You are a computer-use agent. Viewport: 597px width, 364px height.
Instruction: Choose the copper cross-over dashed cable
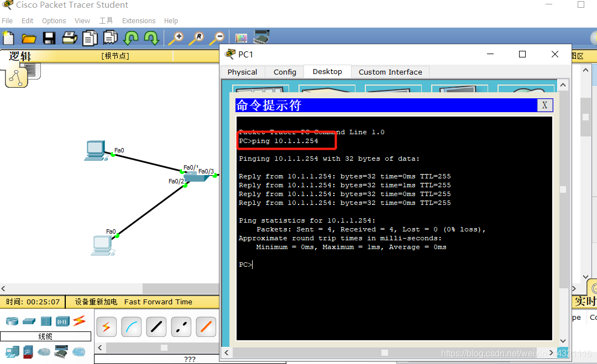pyautogui.click(x=181, y=327)
